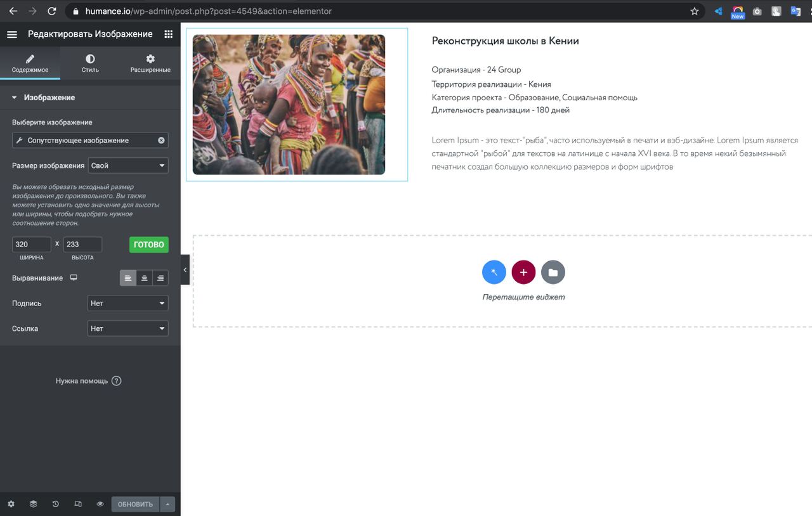Open responsive device icon next to Выравнивание
Image resolution: width=812 pixels, height=516 pixels.
(x=74, y=278)
